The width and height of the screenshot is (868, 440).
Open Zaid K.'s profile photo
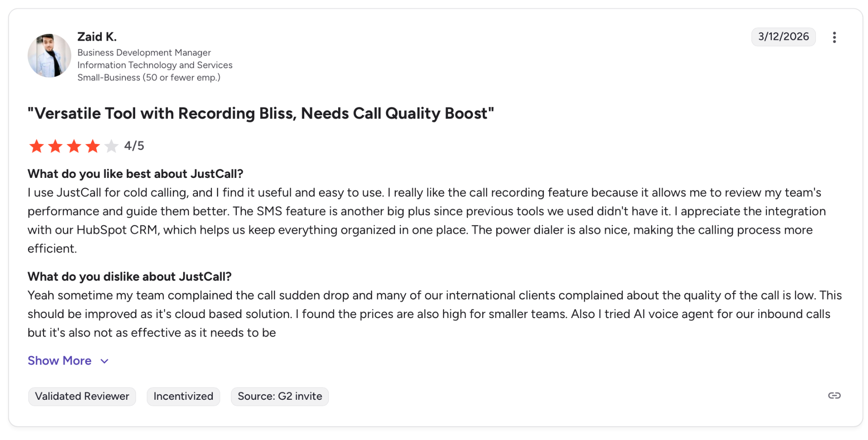click(49, 56)
